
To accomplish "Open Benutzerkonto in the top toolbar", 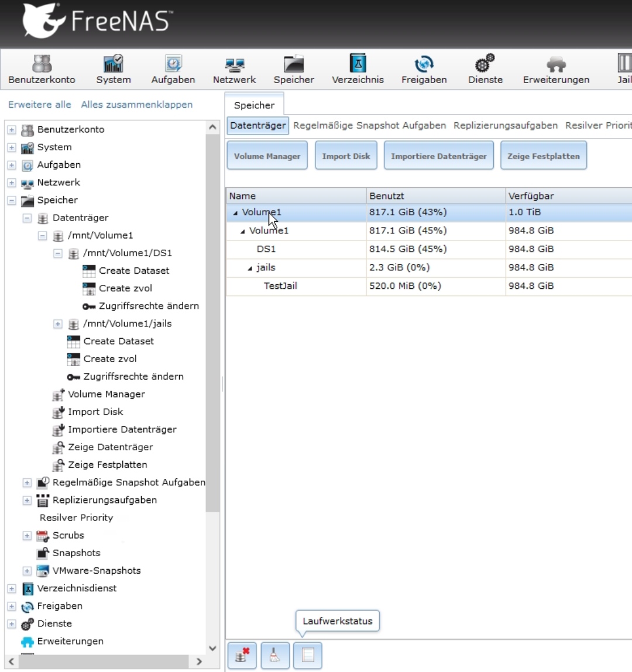I will (x=42, y=69).
